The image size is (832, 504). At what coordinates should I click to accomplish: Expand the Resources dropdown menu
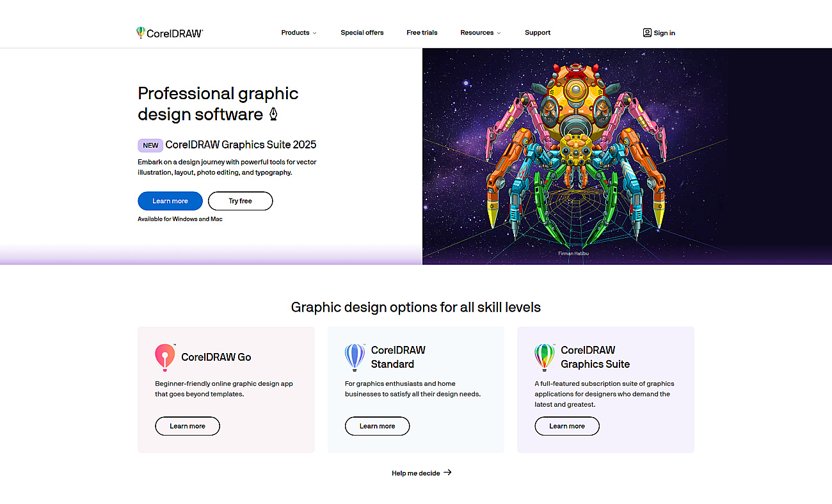pyautogui.click(x=481, y=33)
